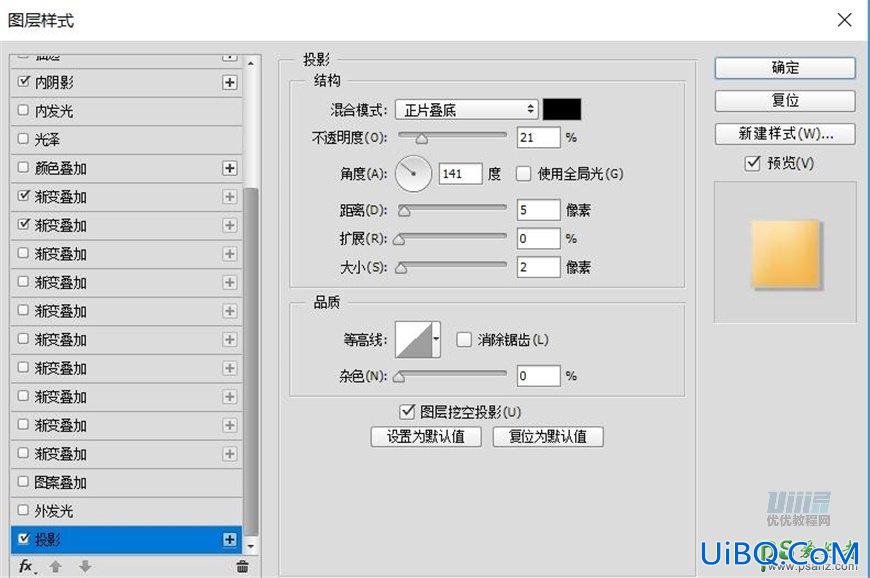Click the 确定 button
Screen dimensions: 870x578
click(x=785, y=68)
